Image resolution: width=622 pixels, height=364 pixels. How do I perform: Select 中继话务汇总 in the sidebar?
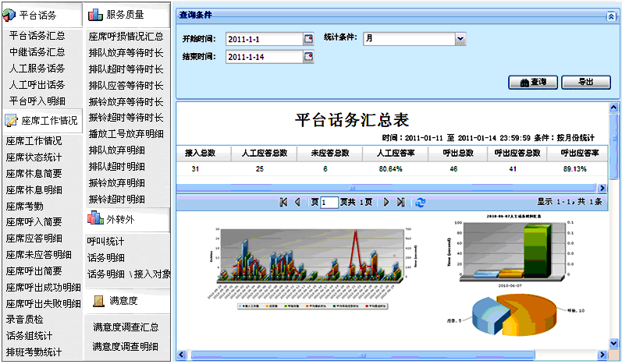click(x=37, y=52)
